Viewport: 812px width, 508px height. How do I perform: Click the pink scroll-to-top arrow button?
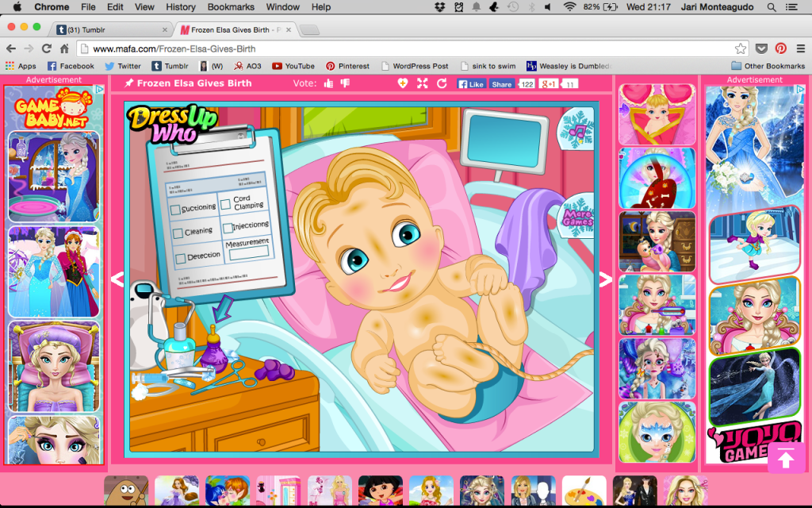pyautogui.click(x=785, y=458)
